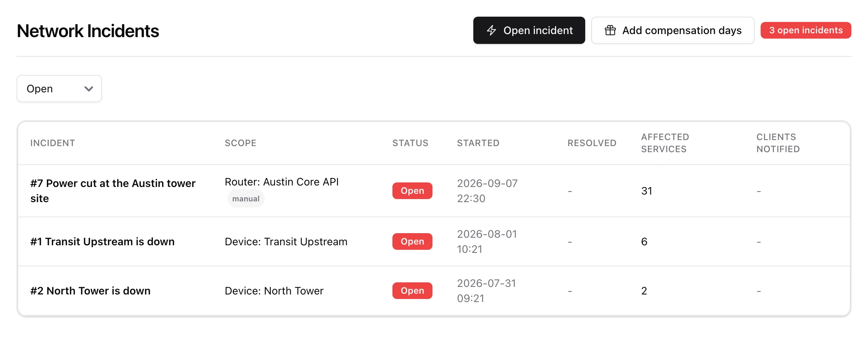Click the STARTED column header

[478, 143]
